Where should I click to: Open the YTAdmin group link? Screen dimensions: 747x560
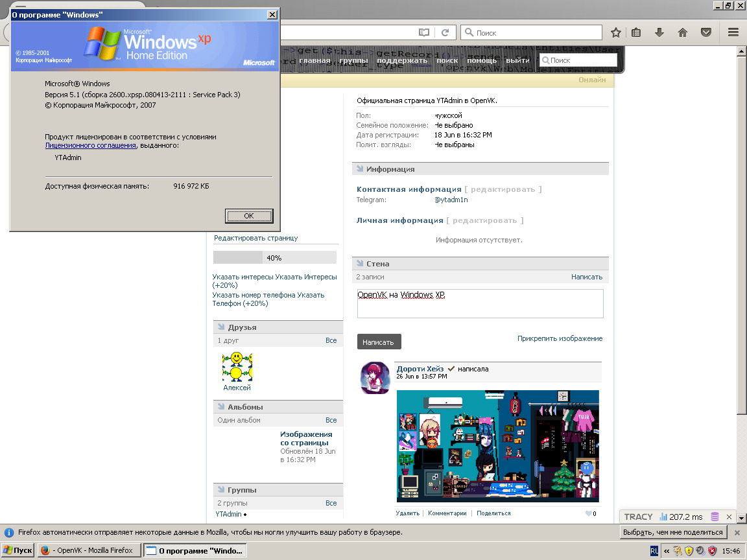pyautogui.click(x=228, y=514)
